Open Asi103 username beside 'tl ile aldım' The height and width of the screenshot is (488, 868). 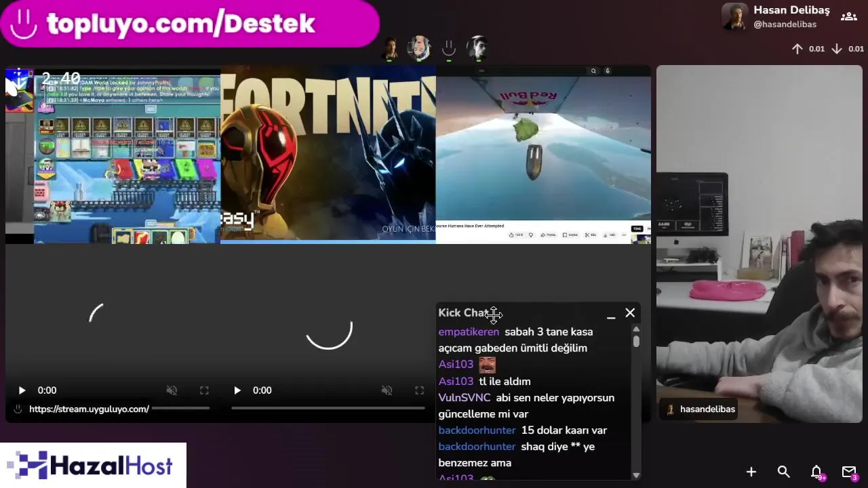456,382
